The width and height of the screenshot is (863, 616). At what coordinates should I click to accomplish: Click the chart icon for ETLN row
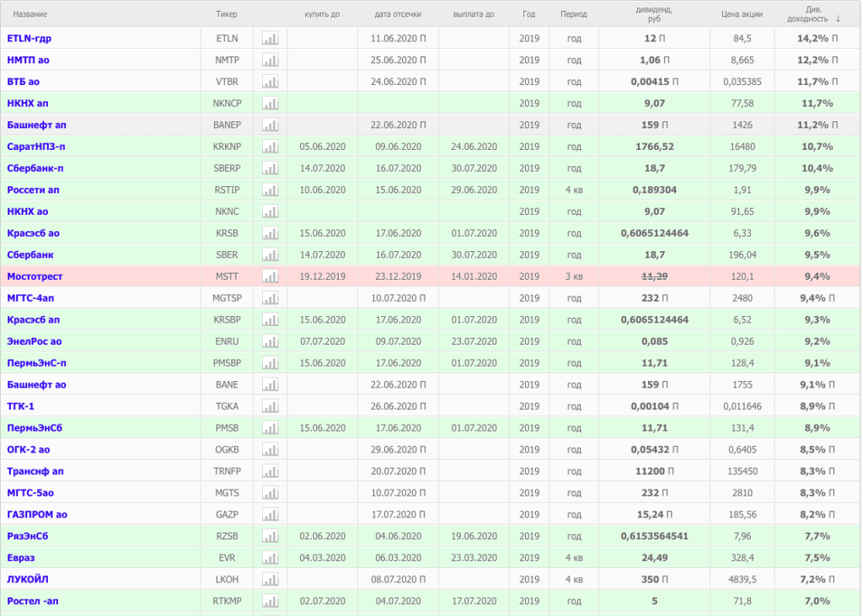pos(271,39)
